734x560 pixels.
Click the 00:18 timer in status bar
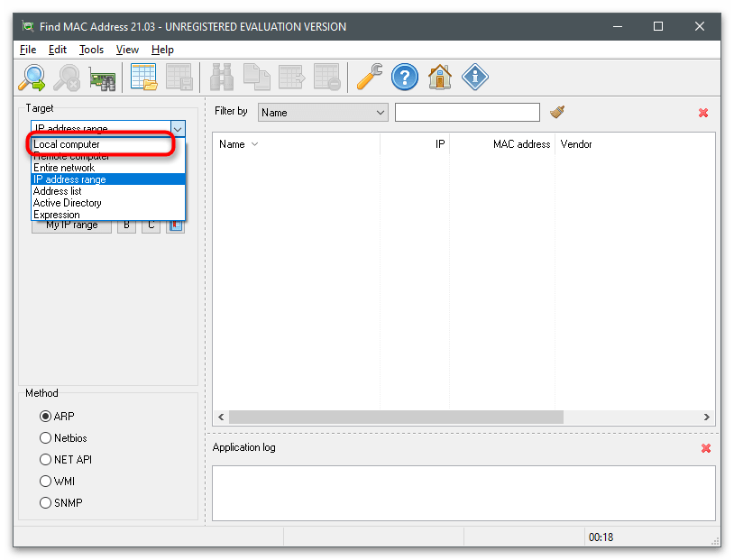601,537
